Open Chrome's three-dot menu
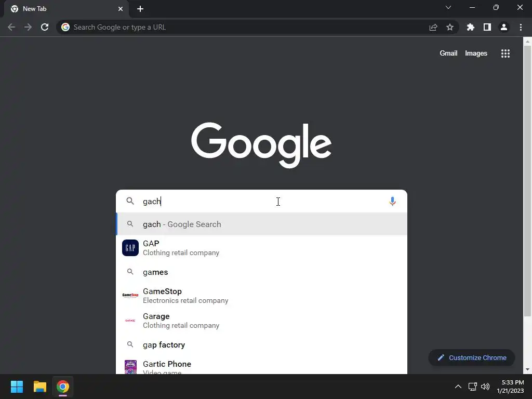532x399 pixels. click(x=521, y=27)
